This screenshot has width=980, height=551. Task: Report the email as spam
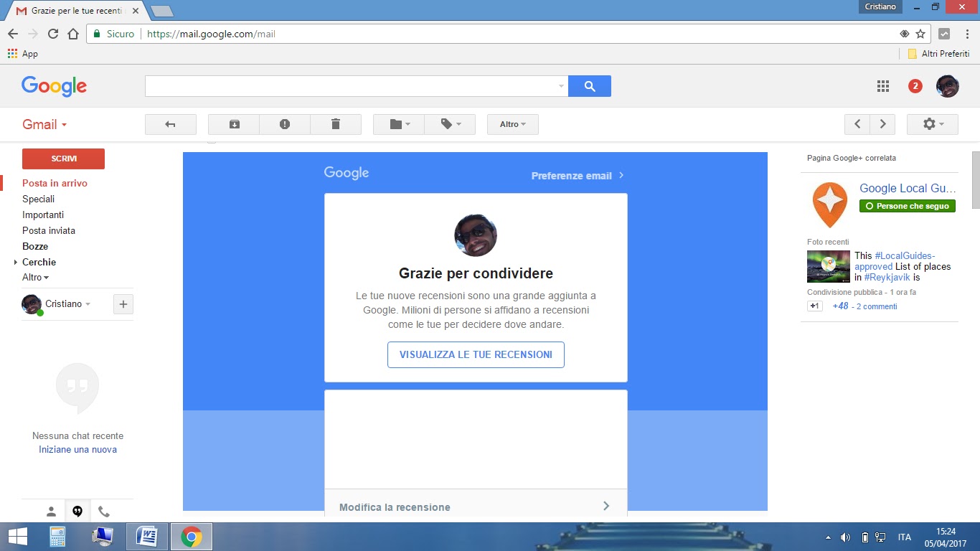[x=285, y=124]
